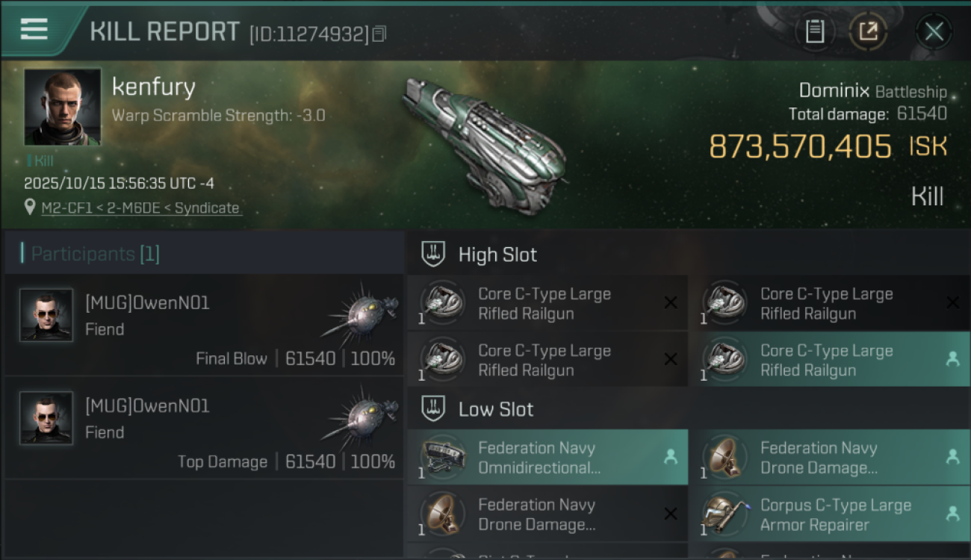
Task: Click the 873,570,405 ISK value
Action: (x=799, y=147)
